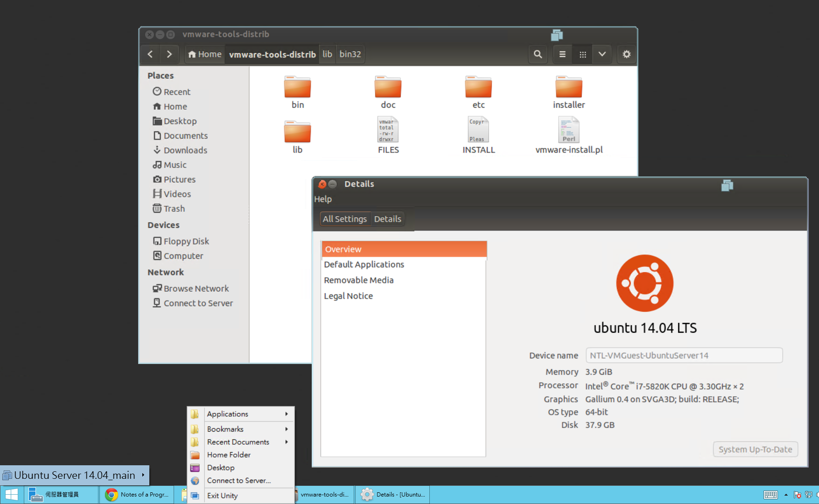Expand Recent Documents submenu

point(241,442)
